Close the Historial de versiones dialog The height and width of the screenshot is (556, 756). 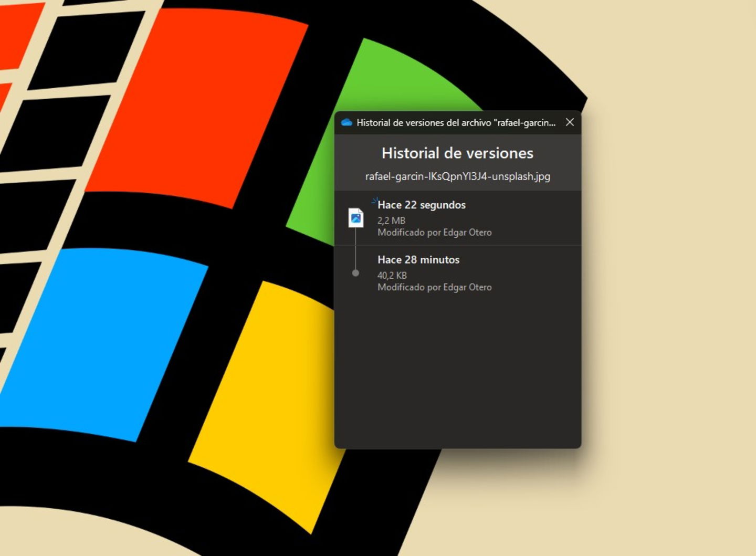(570, 122)
